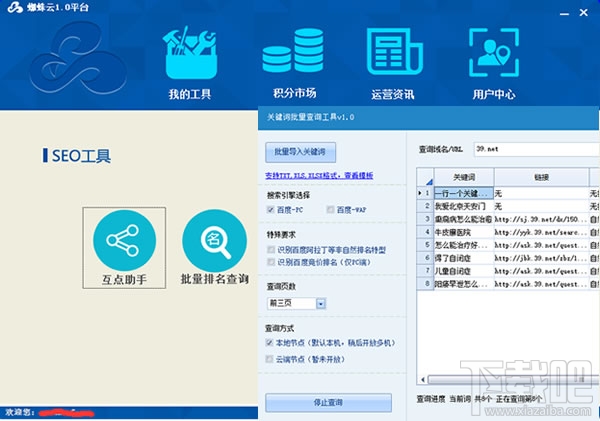Screen dimensions: 600x421
Task: Toggle 本地节点 checkbox
Action: 269,343
